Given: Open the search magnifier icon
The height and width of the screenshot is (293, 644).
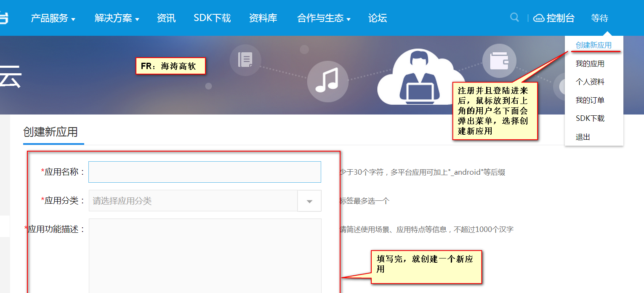Looking at the screenshot, I should click(x=514, y=17).
